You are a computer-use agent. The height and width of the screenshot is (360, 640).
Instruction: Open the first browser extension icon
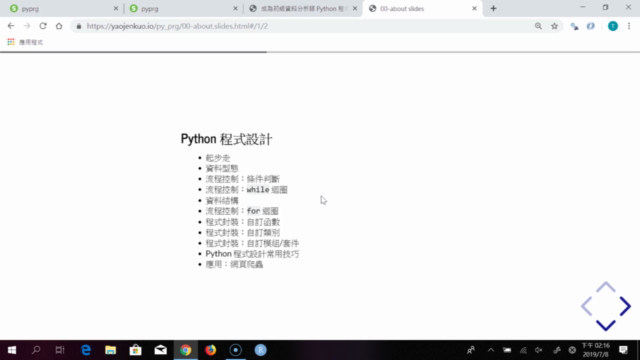click(x=574, y=26)
